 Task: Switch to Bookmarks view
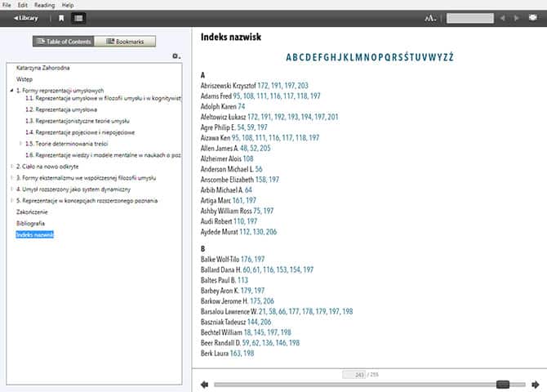125,41
